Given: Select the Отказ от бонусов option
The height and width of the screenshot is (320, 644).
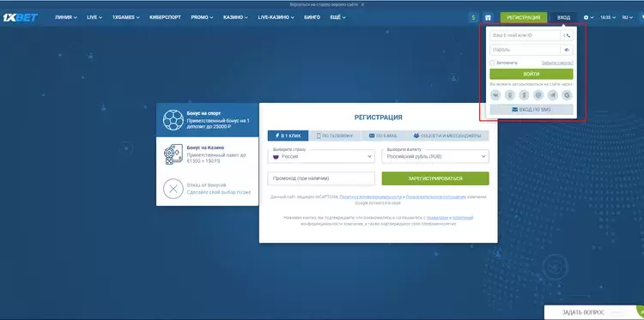Looking at the screenshot, I should (x=208, y=189).
